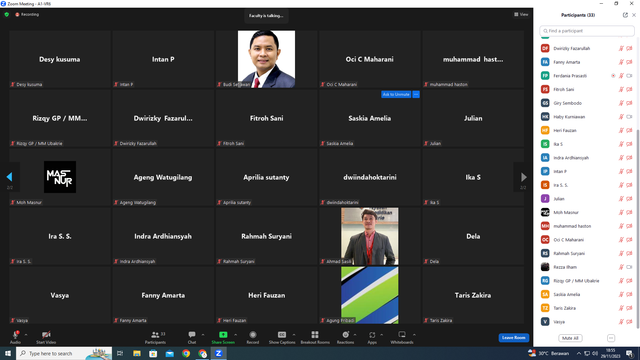Open the View layout menu

click(x=521, y=14)
